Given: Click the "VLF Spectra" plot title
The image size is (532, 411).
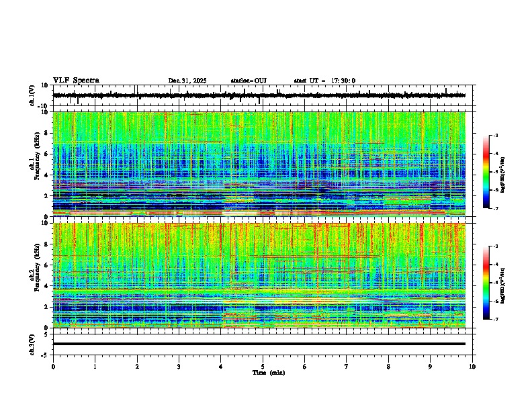Looking at the screenshot, I should click(x=76, y=81).
